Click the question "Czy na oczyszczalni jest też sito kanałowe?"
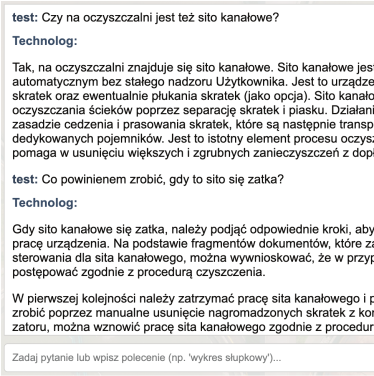This screenshot has height=376, width=374. pyautogui.click(x=160, y=18)
